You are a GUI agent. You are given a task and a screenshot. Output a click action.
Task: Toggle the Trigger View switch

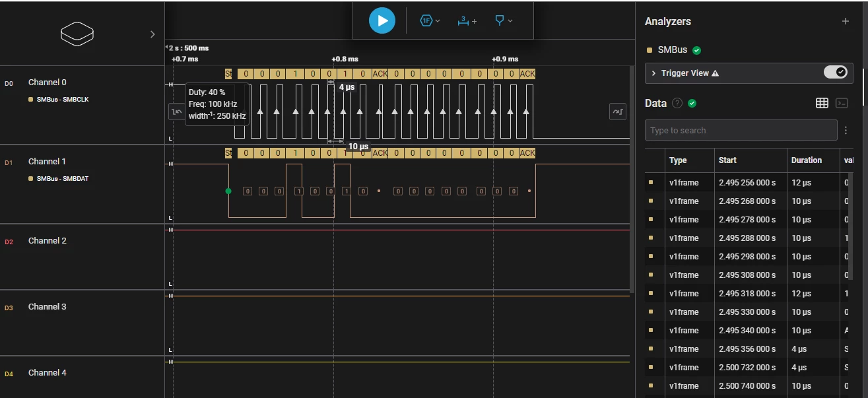(x=835, y=73)
